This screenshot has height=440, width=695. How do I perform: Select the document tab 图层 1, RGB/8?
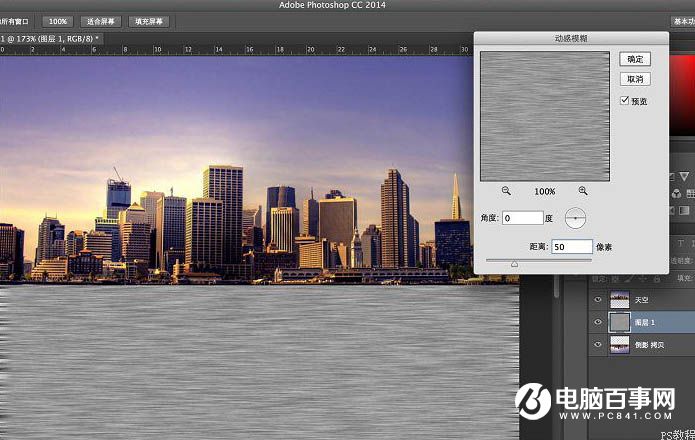pyautogui.click(x=51, y=39)
